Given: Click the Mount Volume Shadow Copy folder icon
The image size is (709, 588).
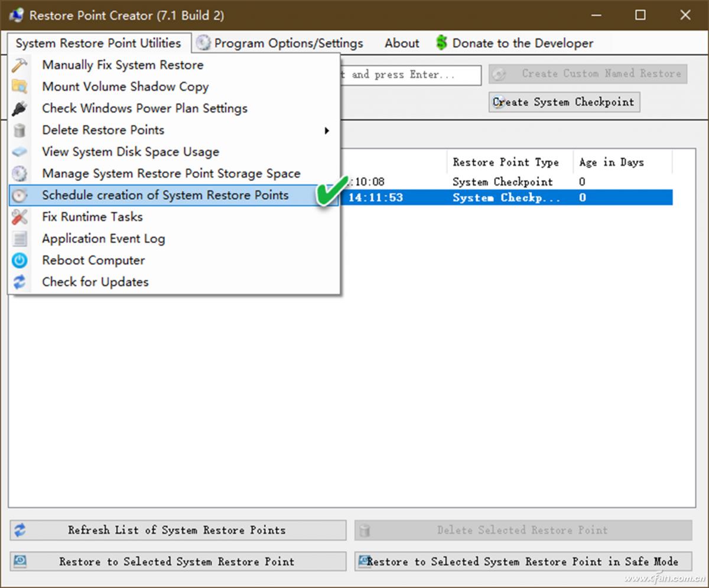Looking at the screenshot, I should tap(19, 87).
